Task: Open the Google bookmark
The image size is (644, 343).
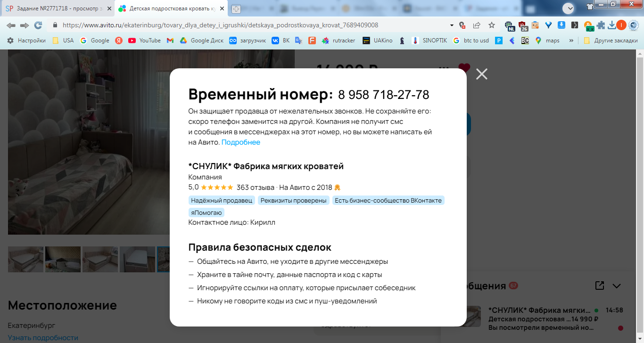Action: 95,41
